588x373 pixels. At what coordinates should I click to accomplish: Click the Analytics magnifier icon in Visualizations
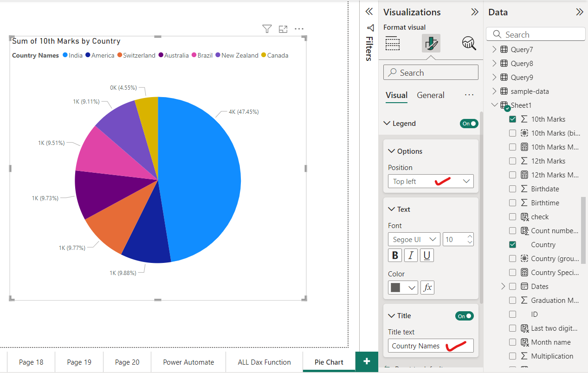coord(469,43)
